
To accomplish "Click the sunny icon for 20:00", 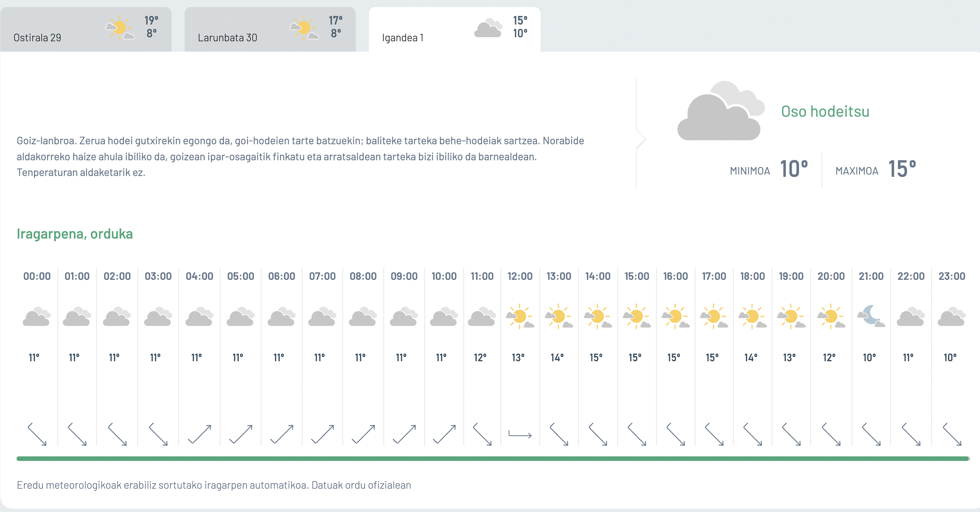I will pyautogui.click(x=831, y=316).
